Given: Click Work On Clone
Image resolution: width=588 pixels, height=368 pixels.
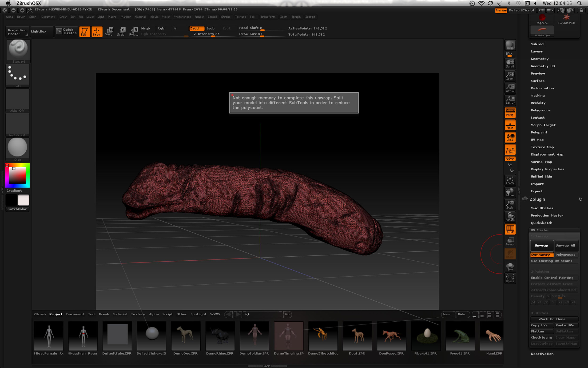Looking at the screenshot, I should click(x=554, y=319).
